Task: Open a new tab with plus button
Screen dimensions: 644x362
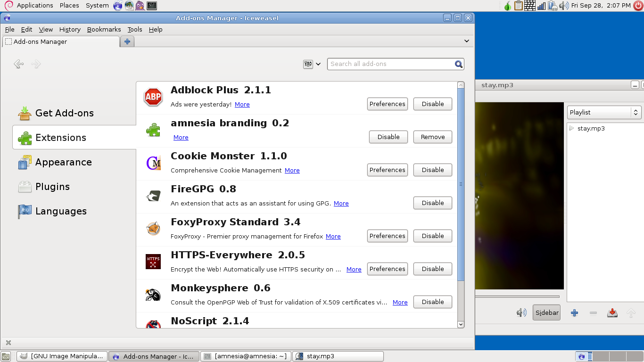Action: (127, 41)
